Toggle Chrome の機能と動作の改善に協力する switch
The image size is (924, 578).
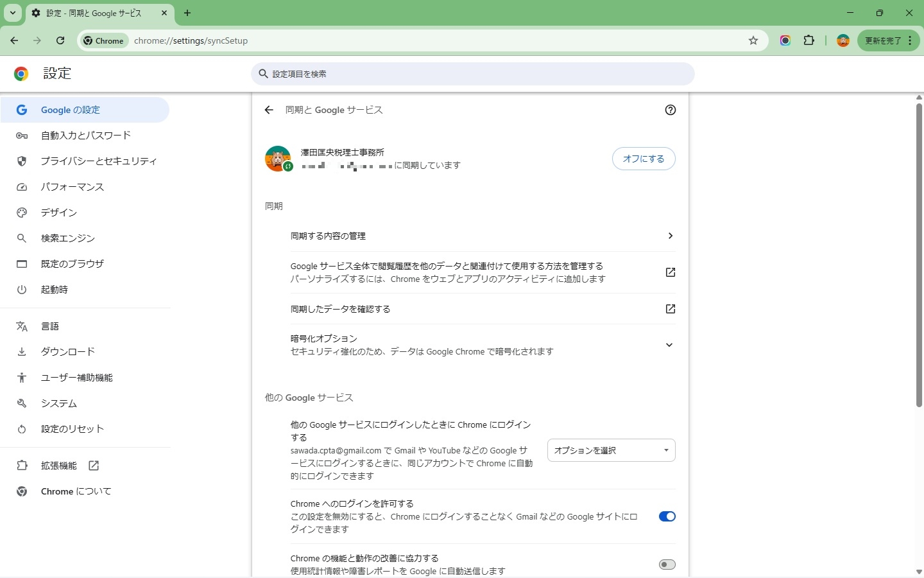point(667,565)
